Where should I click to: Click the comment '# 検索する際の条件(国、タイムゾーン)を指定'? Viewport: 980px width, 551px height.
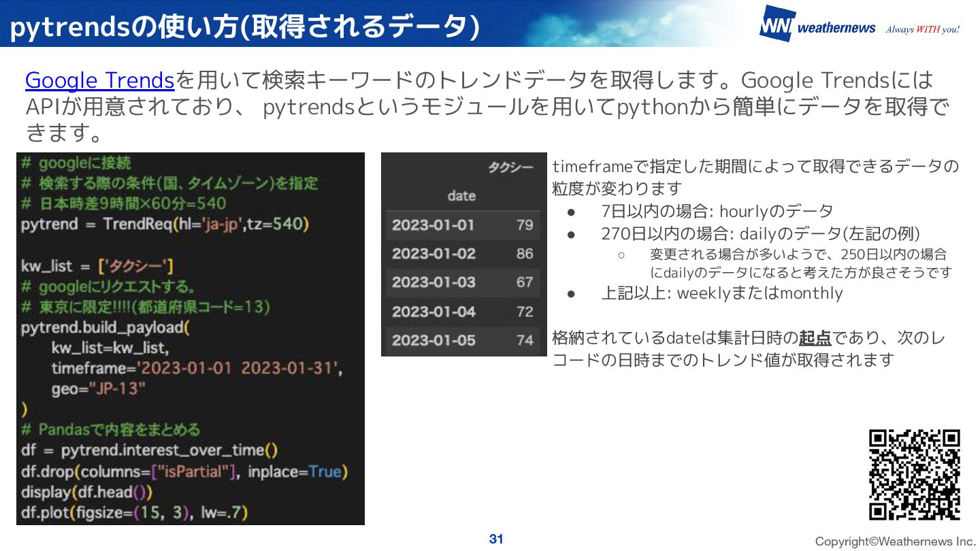tap(169, 184)
